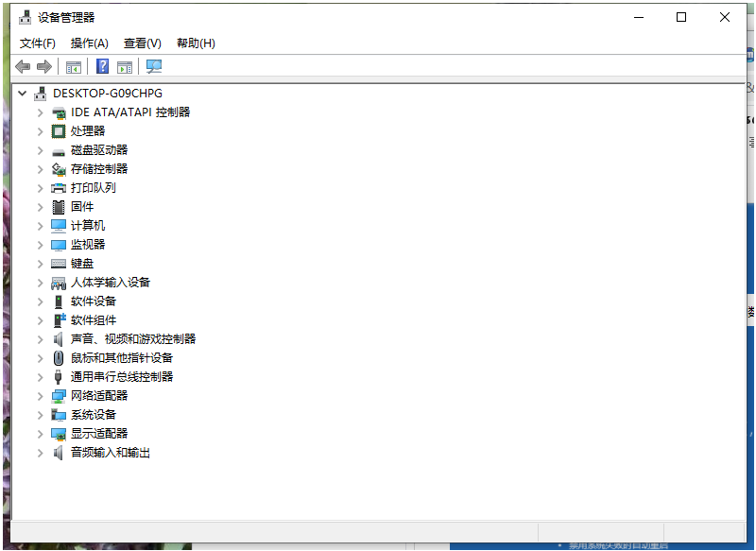Select the DESKTOP-G09CHPG root label
This screenshot has width=756, height=551.
point(108,94)
